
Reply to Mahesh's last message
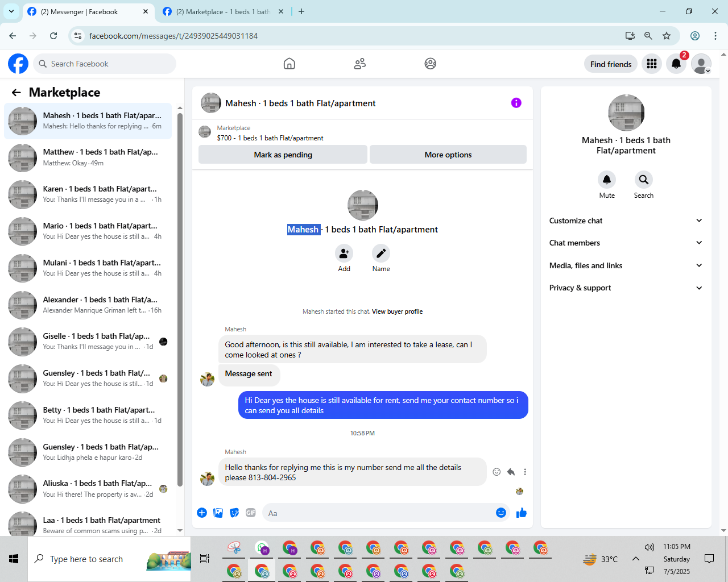511,472
